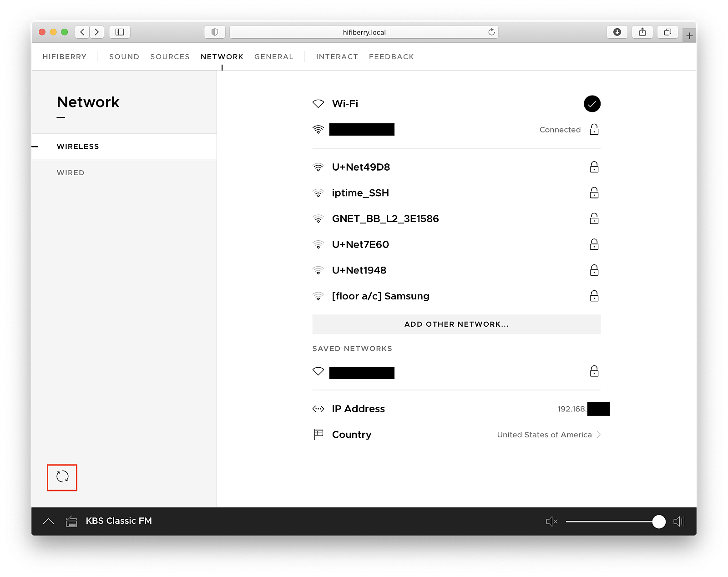This screenshot has height=577, width=728.
Task: Open the GENERAL menu item
Action: click(x=273, y=56)
